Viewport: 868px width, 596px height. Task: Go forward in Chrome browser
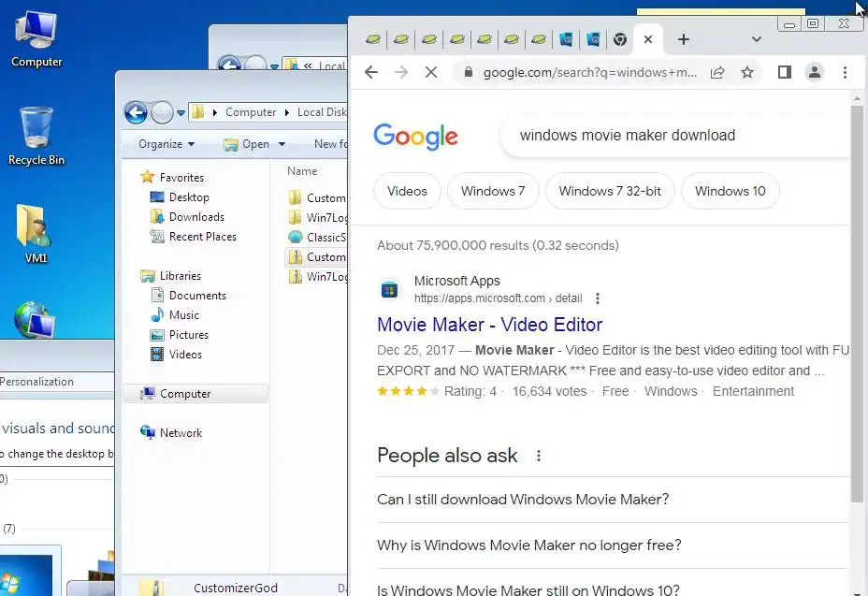click(400, 72)
